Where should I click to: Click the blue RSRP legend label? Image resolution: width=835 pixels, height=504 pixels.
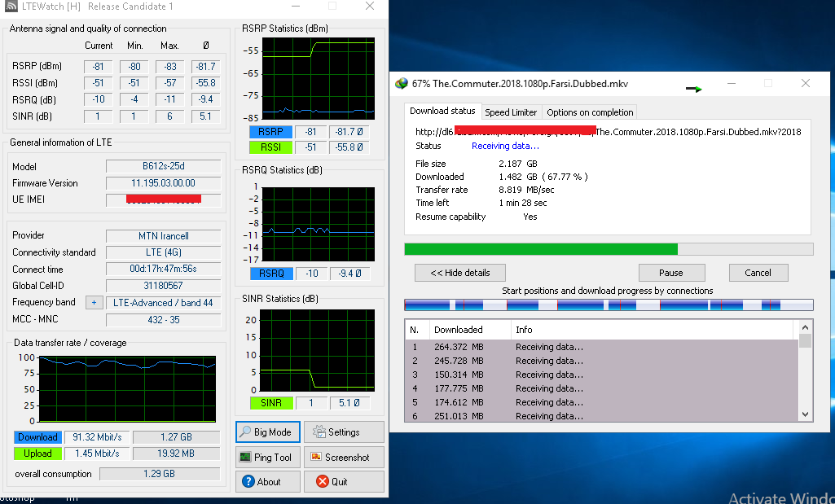(x=271, y=132)
